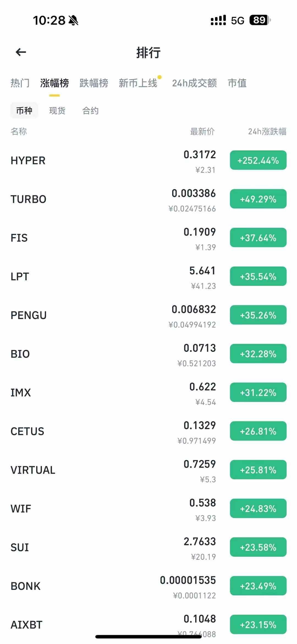Click the home indicator bar

point(148,637)
